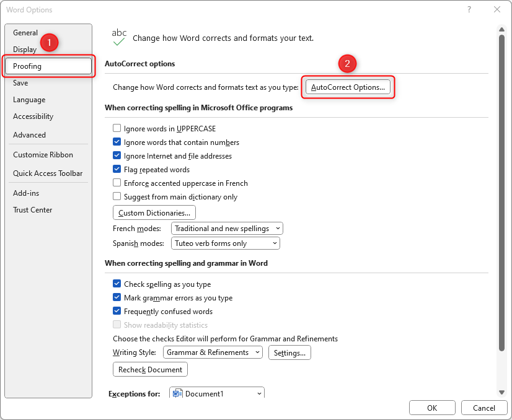Toggle Mark grammar errors as you type
512x420 pixels.
pos(117,297)
